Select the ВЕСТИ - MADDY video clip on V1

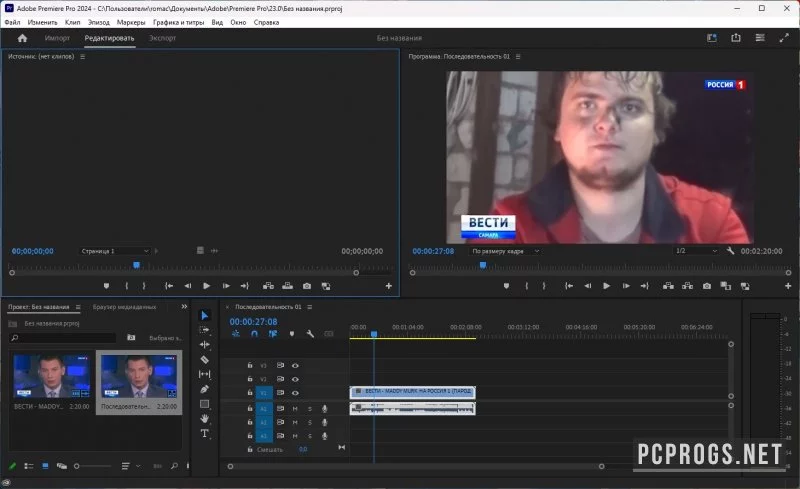pyautogui.click(x=413, y=392)
